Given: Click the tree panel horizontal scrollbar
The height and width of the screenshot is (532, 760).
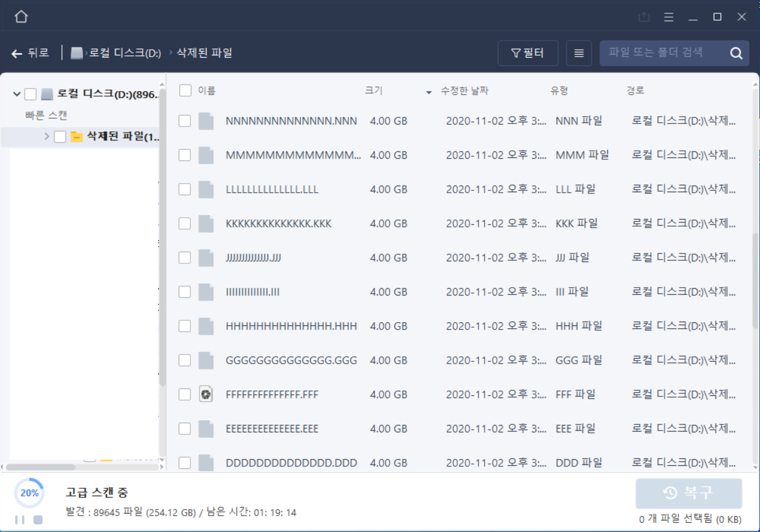Looking at the screenshot, I should click(40, 468).
